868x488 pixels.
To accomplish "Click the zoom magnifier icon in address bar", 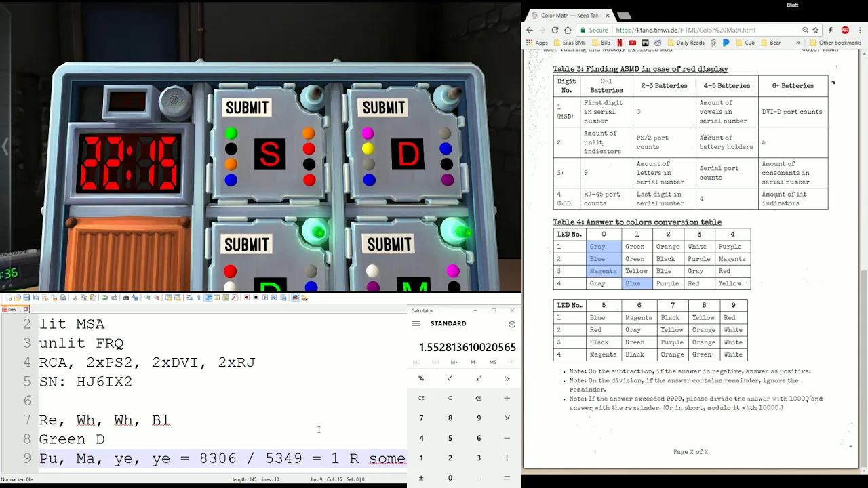I will tap(805, 30).
